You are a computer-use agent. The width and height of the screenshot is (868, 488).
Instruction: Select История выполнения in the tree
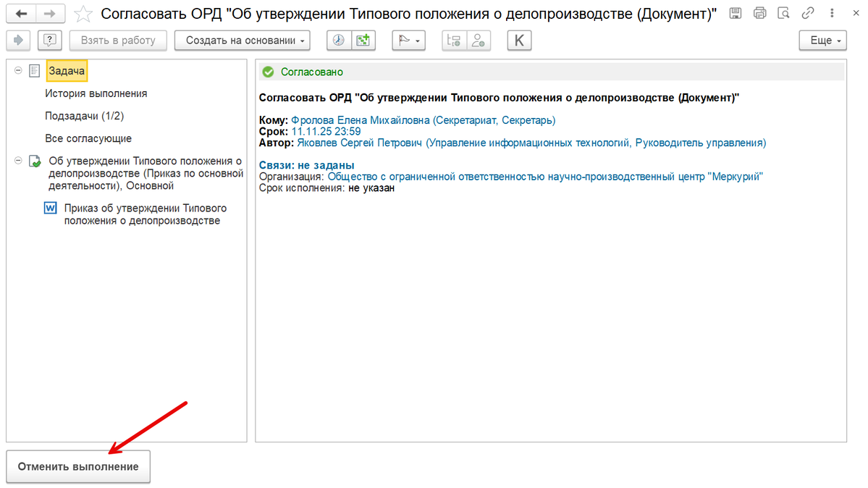[96, 93]
